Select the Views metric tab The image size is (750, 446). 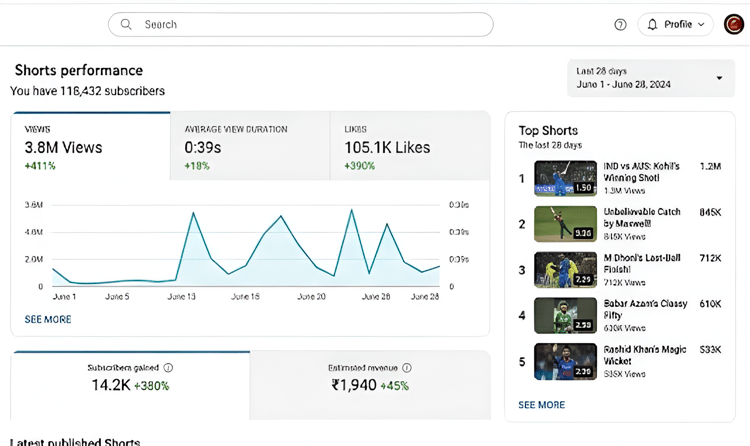point(91,146)
